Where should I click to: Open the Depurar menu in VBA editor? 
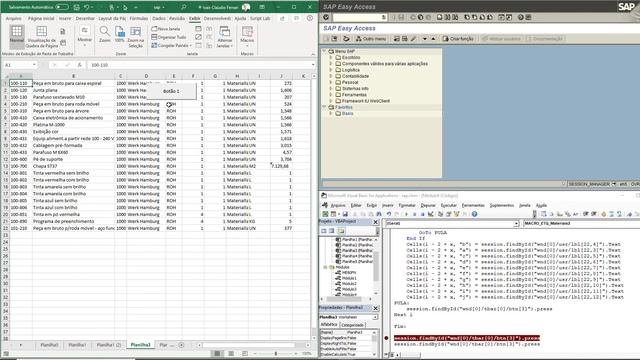[x=428, y=205]
